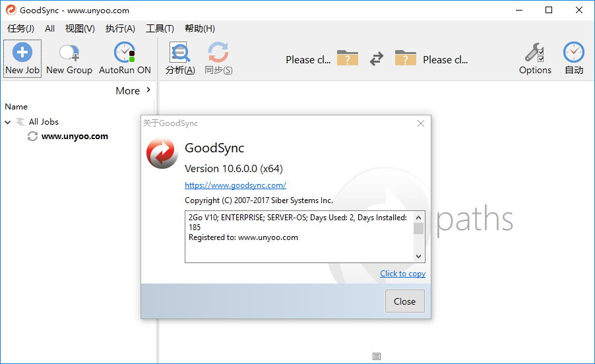Click left 'Please cl...' path text
This screenshot has width=595, height=364.
(308, 59)
